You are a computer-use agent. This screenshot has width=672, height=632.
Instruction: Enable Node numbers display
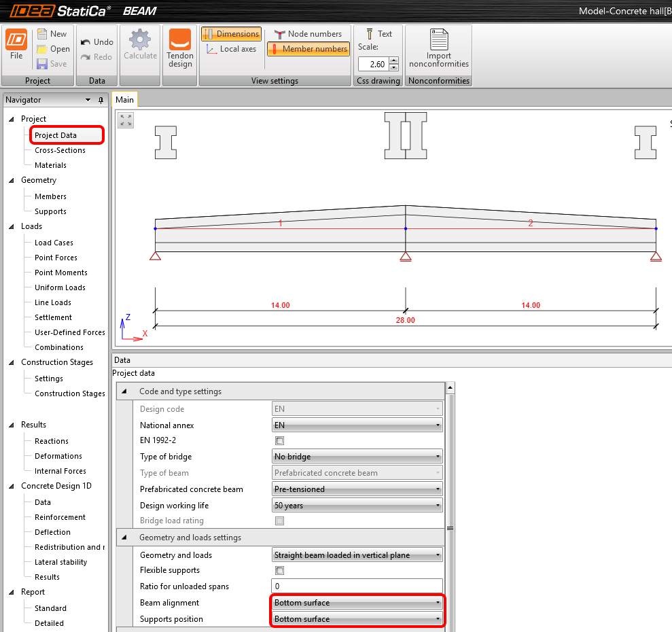coord(308,33)
